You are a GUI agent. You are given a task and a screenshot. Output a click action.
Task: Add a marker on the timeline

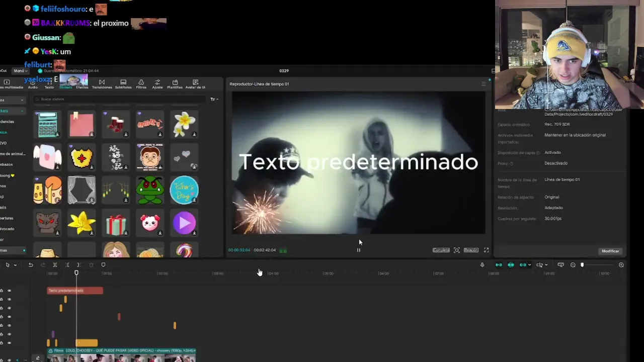click(103, 265)
